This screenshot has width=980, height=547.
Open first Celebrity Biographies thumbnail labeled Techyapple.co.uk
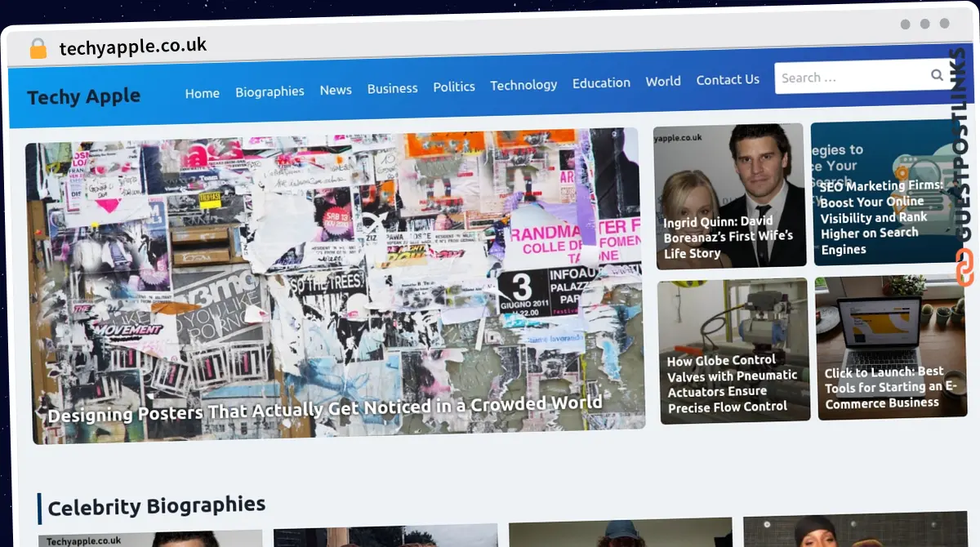point(150,539)
